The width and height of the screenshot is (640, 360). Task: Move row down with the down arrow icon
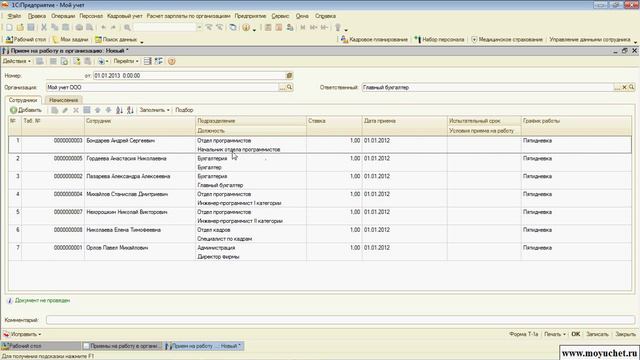tap(108, 110)
